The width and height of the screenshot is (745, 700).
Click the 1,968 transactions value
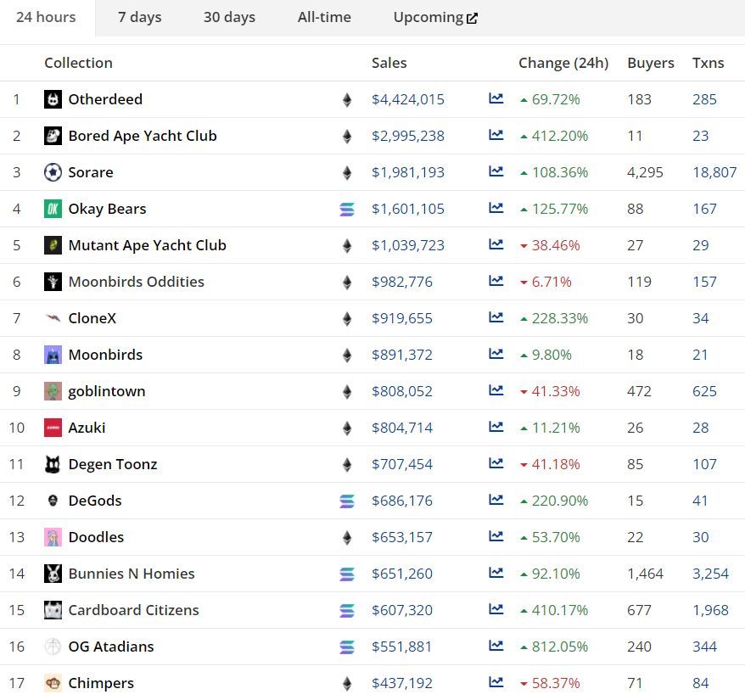tap(710, 610)
